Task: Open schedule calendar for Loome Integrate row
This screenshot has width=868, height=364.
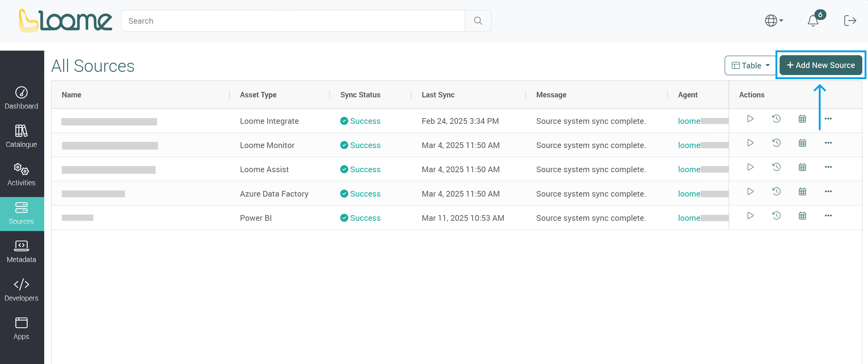Action: click(802, 119)
